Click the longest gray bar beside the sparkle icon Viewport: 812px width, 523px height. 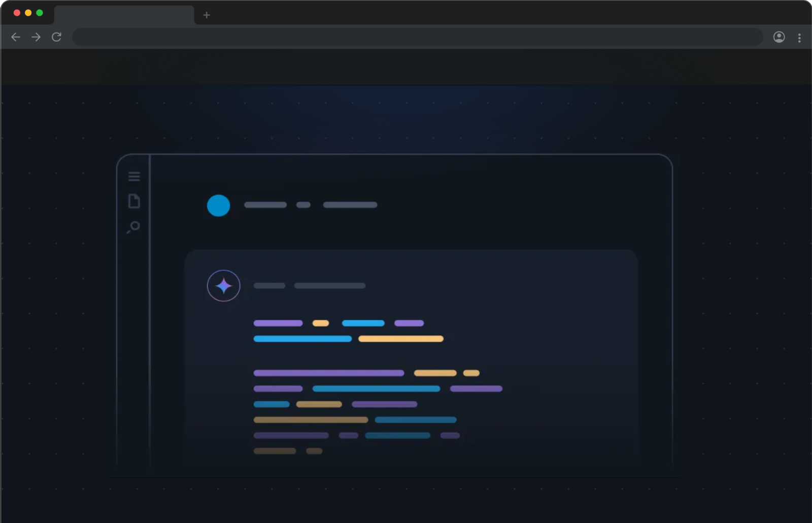pos(330,286)
